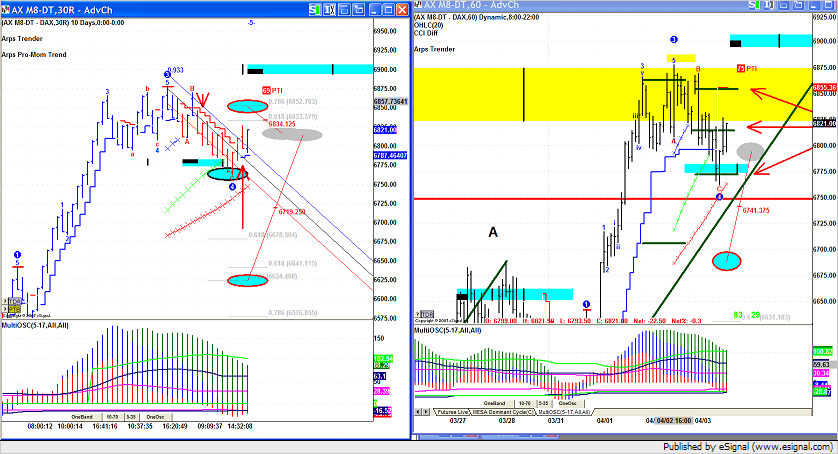Click the large letter A annotation on right chart
838x454 pixels.
tap(493, 232)
